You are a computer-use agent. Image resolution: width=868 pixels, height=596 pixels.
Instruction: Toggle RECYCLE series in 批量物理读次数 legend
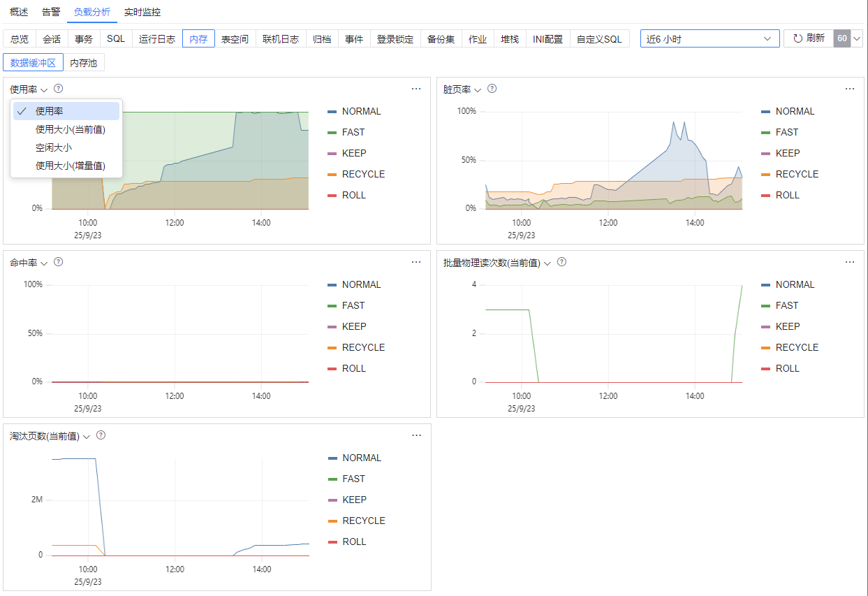(790, 347)
